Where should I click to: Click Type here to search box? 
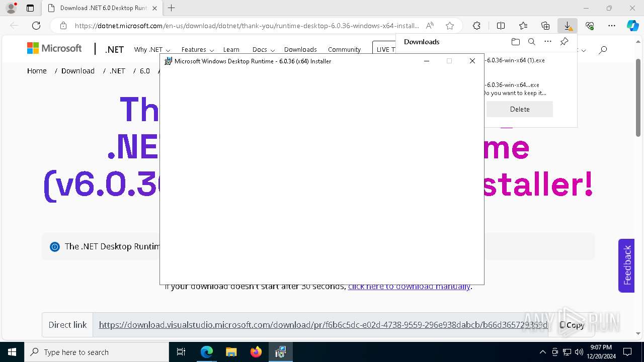pyautogui.click(x=96, y=352)
